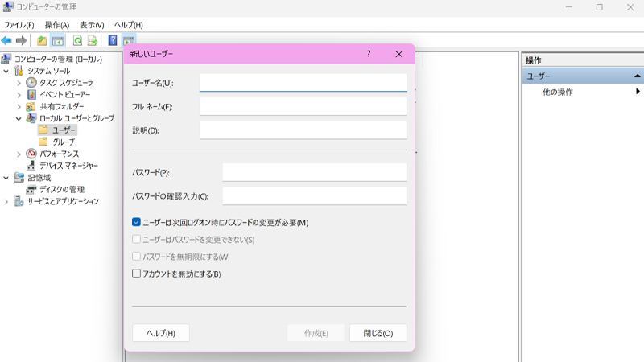Click the パスワード(P) input field

click(314, 172)
